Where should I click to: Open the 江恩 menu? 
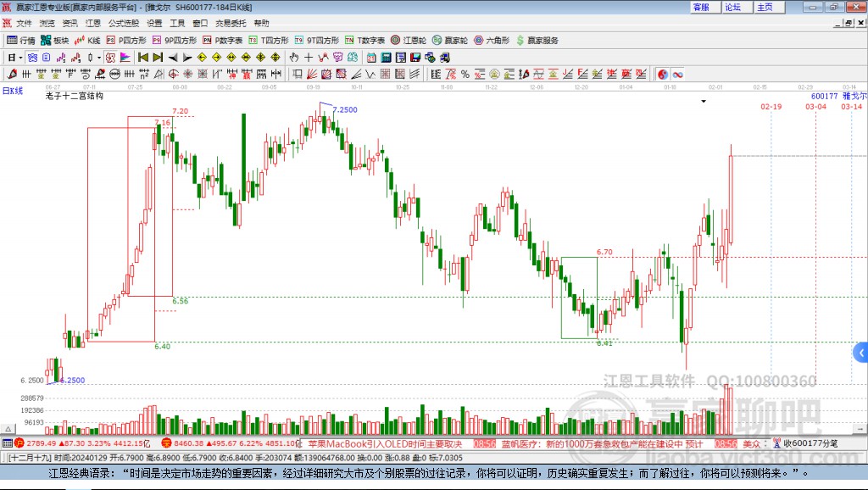coord(93,23)
